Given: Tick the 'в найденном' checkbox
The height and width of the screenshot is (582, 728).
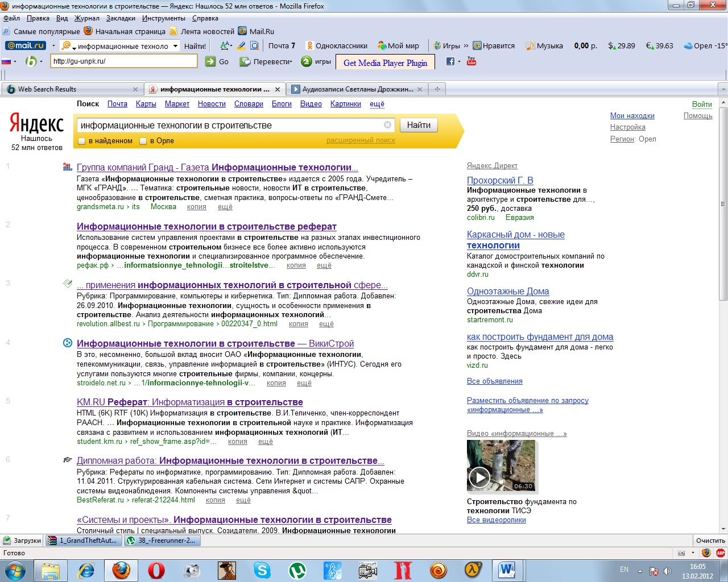Looking at the screenshot, I should pyautogui.click(x=82, y=141).
